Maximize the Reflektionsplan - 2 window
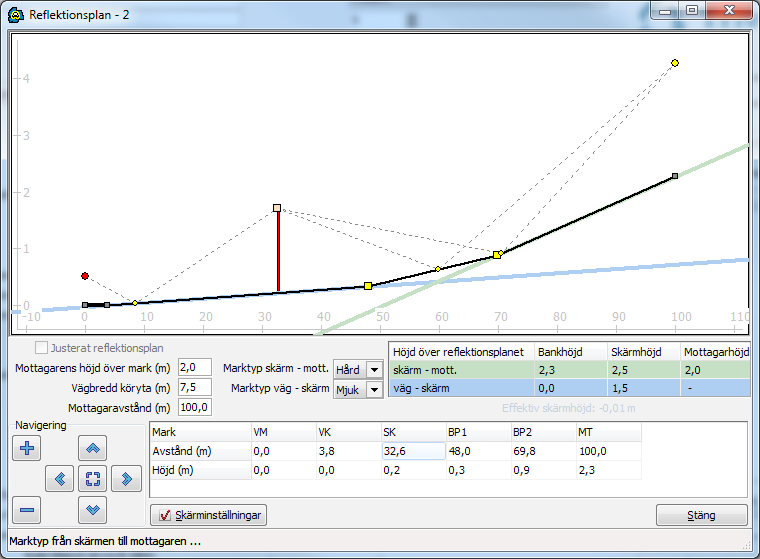The height and width of the screenshot is (559, 760). (692, 11)
